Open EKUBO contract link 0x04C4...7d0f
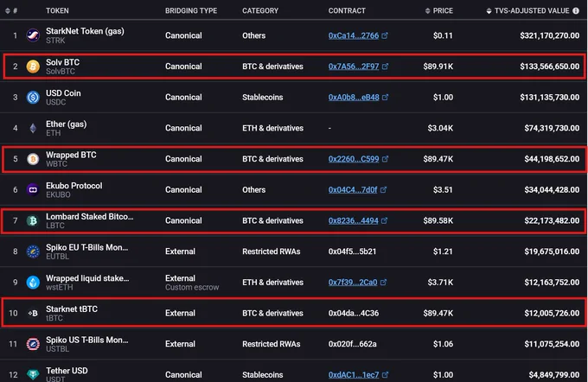Image resolution: width=588 pixels, height=382 pixels. tap(353, 189)
